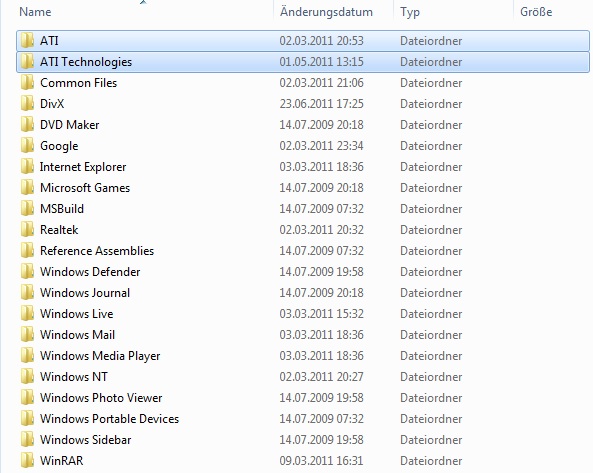Click the Windows Mail folder icon

click(x=27, y=335)
